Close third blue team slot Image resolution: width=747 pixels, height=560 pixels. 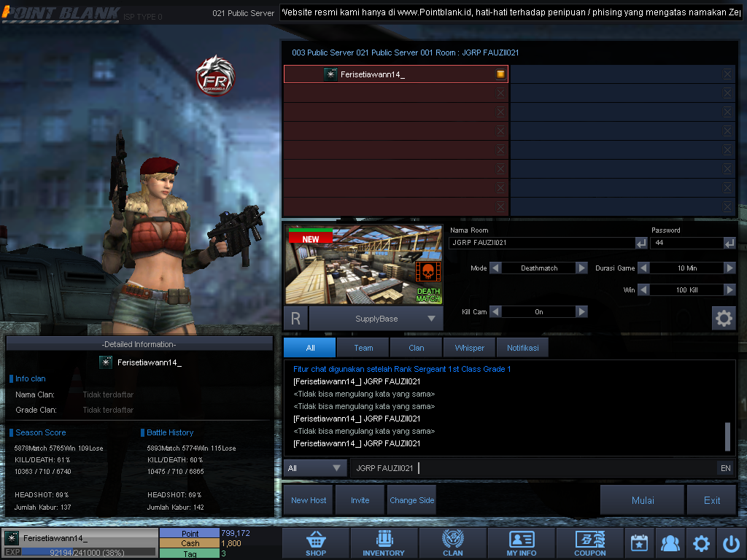tap(727, 112)
